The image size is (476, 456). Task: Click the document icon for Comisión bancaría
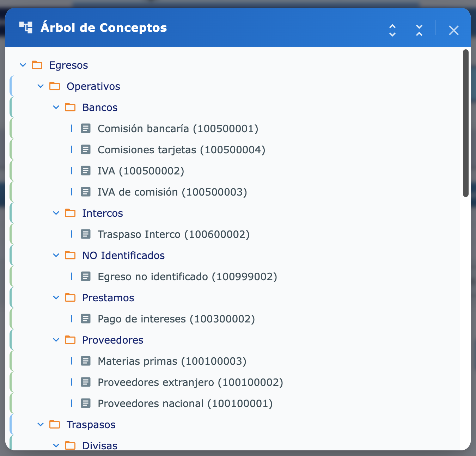pyautogui.click(x=86, y=129)
